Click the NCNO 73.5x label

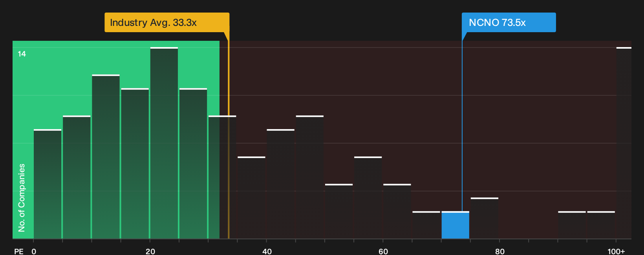click(509, 22)
